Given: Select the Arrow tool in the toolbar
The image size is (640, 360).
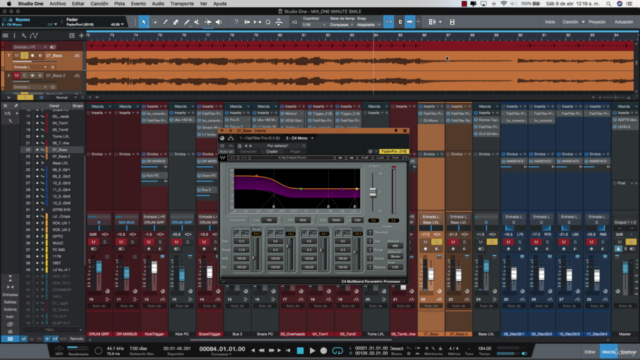Looking at the screenshot, I should pyautogui.click(x=144, y=22).
